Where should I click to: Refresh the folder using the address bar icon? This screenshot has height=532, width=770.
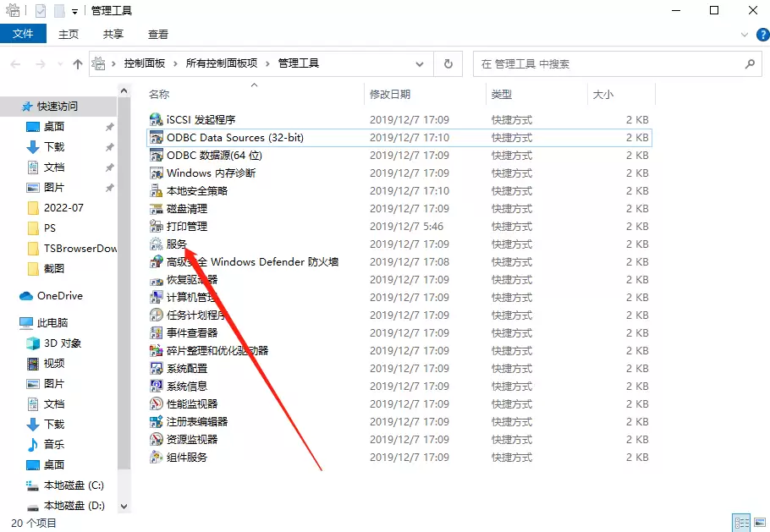448,63
